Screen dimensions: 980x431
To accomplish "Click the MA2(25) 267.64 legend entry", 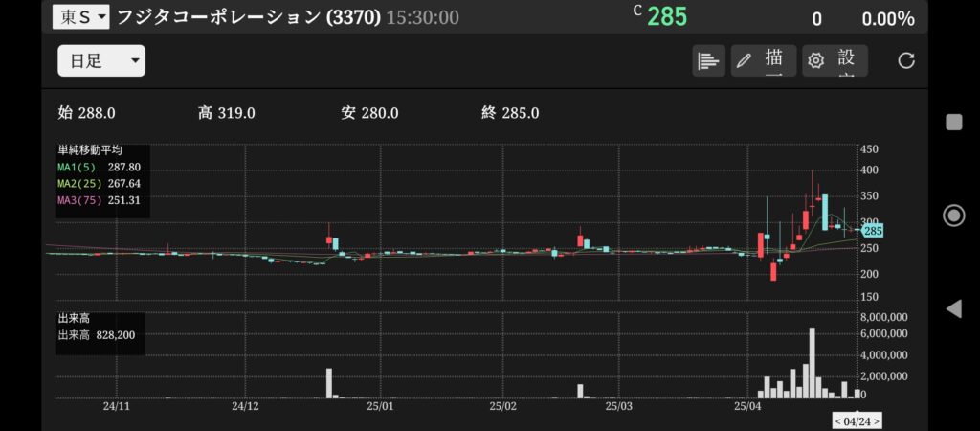I will 99,184.
